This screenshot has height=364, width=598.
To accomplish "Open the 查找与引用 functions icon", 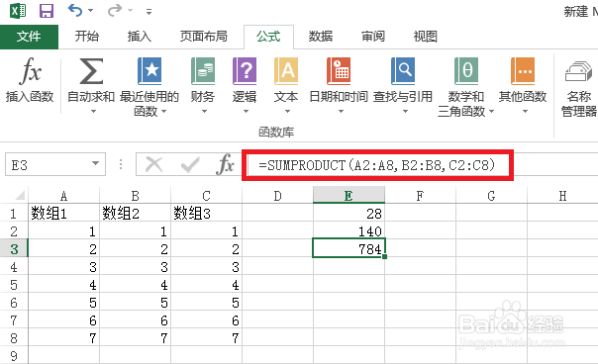I will 403,71.
